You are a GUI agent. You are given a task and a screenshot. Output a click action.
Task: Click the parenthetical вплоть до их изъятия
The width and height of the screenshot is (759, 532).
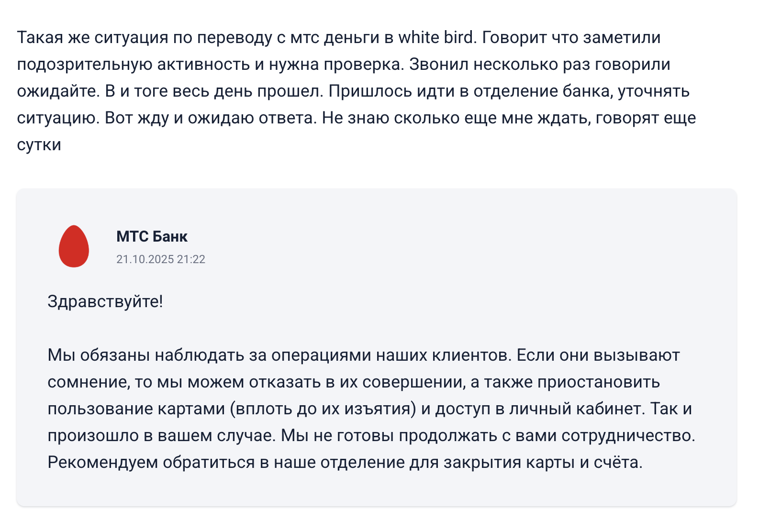point(323,409)
